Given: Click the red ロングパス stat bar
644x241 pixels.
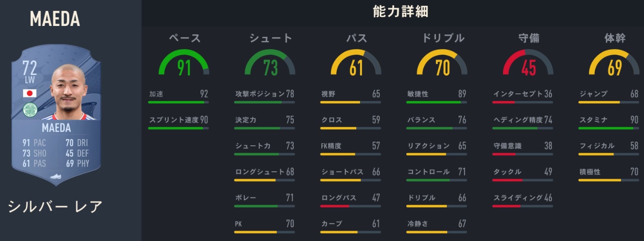Looking at the screenshot, I should [350, 206].
